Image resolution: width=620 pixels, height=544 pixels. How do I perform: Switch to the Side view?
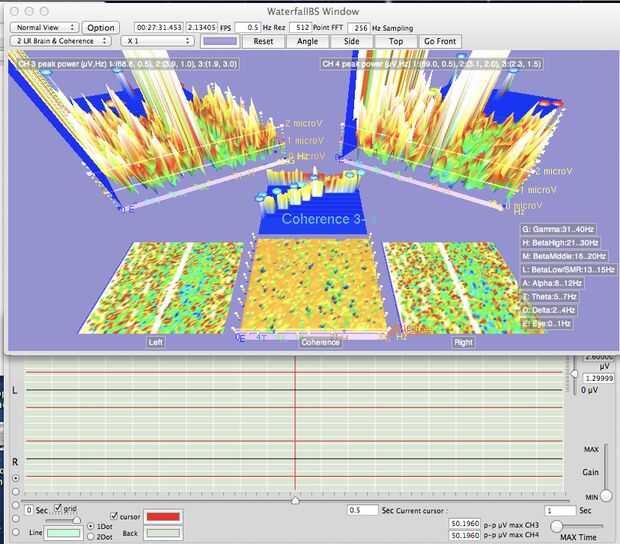[x=351, y=41]
